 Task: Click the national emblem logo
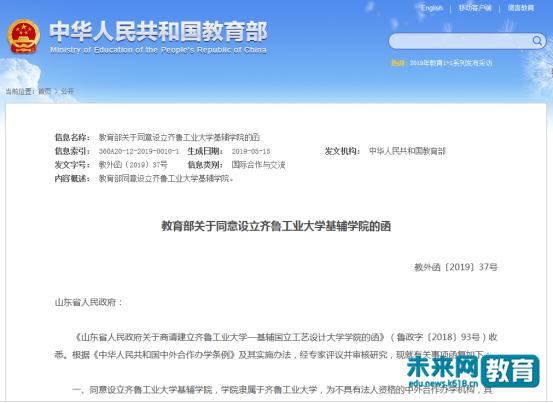23,36
